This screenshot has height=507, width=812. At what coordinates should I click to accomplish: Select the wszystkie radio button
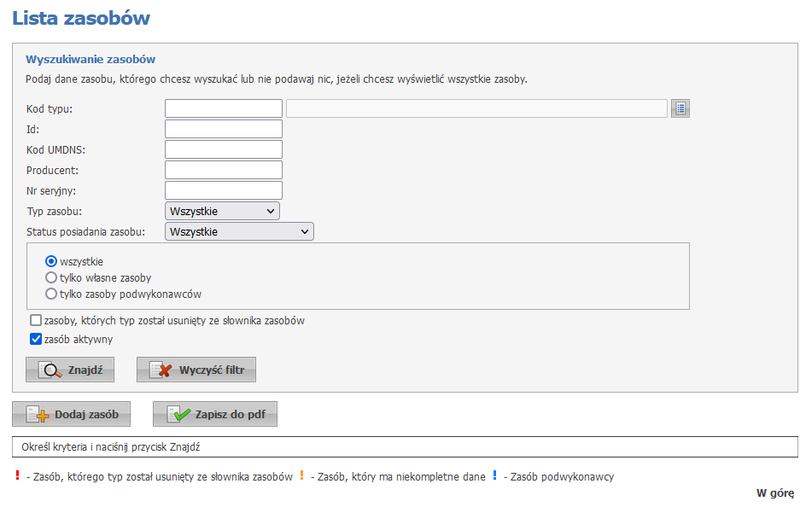click(50, 261)
